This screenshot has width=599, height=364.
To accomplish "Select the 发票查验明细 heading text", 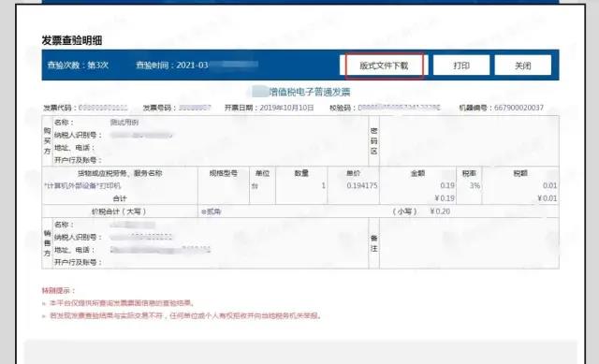I will point(72,40).
